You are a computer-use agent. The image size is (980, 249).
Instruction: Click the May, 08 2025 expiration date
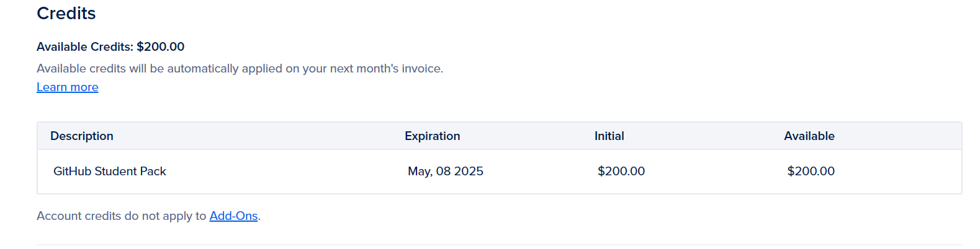coord(445,172)
